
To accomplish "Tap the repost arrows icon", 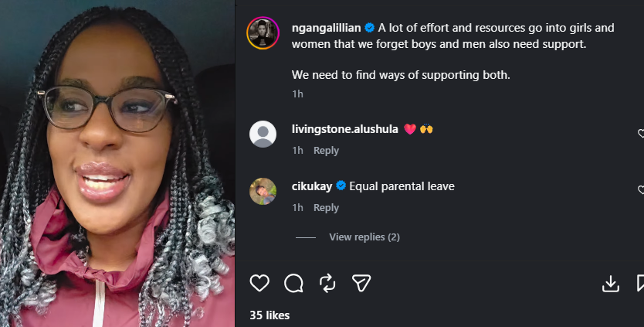I will [x=327, y=283].
